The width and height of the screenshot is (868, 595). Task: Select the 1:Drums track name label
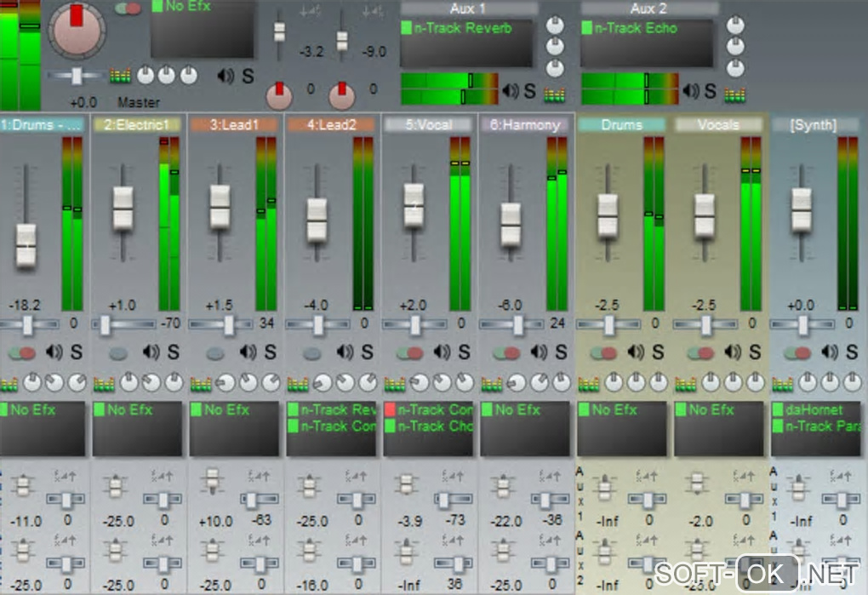click(x=41, y=124)
